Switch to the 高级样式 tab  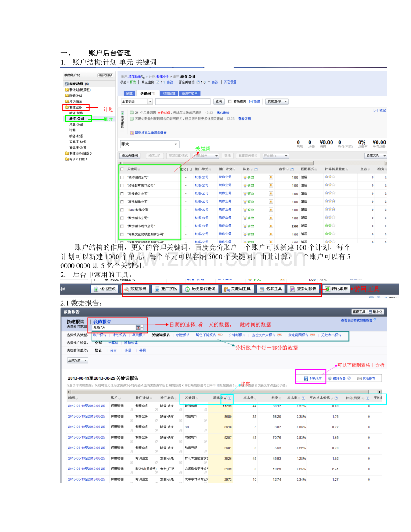pos(190,93)
